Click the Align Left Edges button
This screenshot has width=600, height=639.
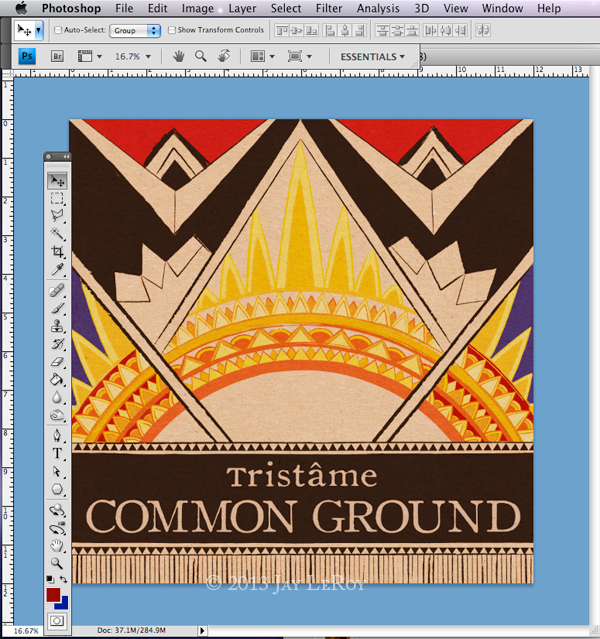pos(330,31)
